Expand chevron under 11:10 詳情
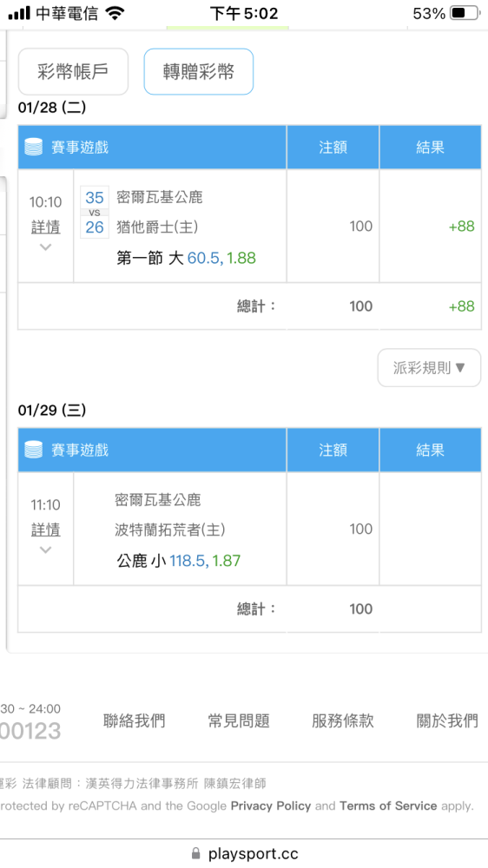Image resolution: width=488 pixels, height=868 pixels. click(x=45, y=549)
